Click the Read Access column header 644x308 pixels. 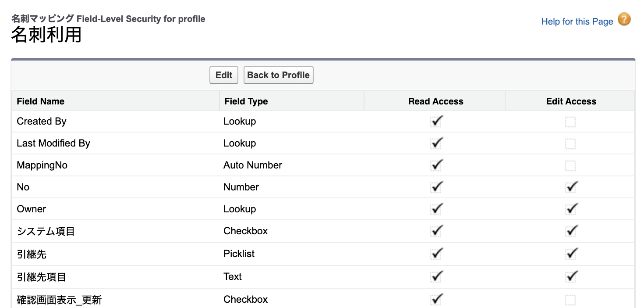(435, 101)
